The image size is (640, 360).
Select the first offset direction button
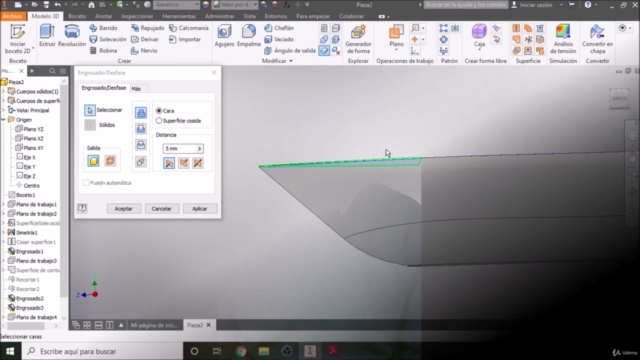[169, 163]
